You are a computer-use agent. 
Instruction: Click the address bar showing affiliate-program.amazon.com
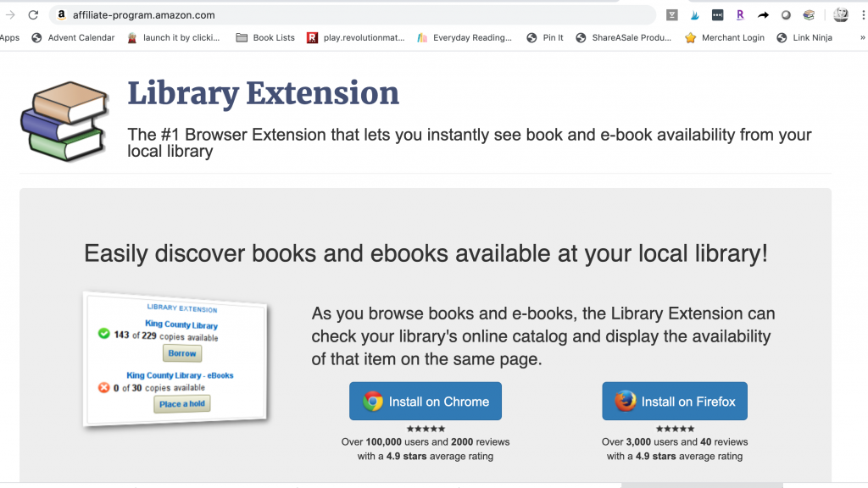pos(353,15)
